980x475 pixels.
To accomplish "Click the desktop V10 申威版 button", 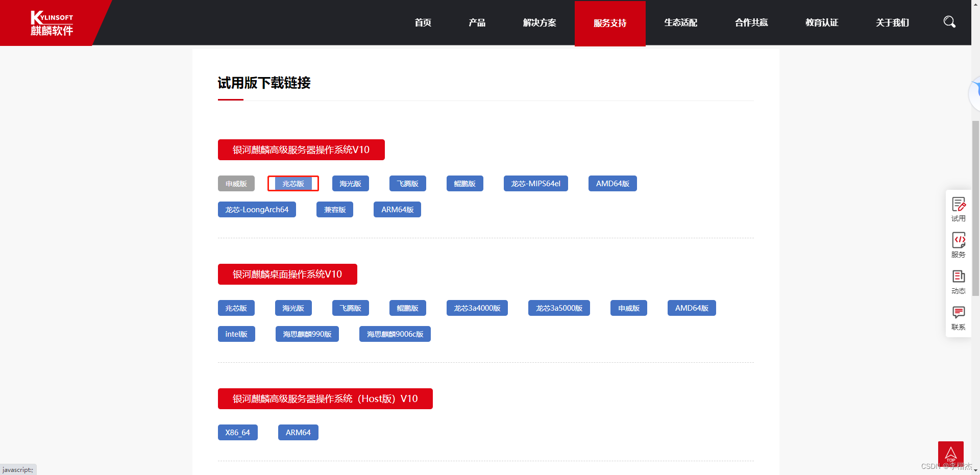I will click(629, 308).
